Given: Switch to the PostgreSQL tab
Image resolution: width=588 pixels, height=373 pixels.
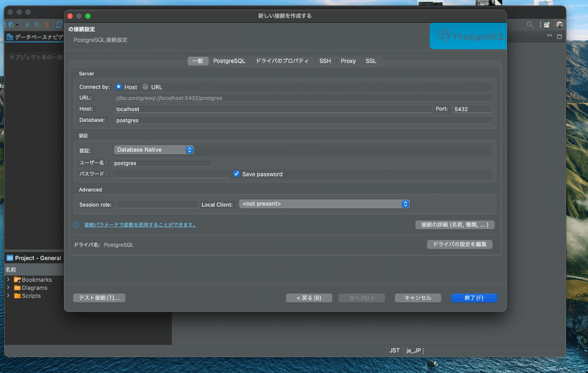Looking at the screenshot, I should click(x=229, y=61).
